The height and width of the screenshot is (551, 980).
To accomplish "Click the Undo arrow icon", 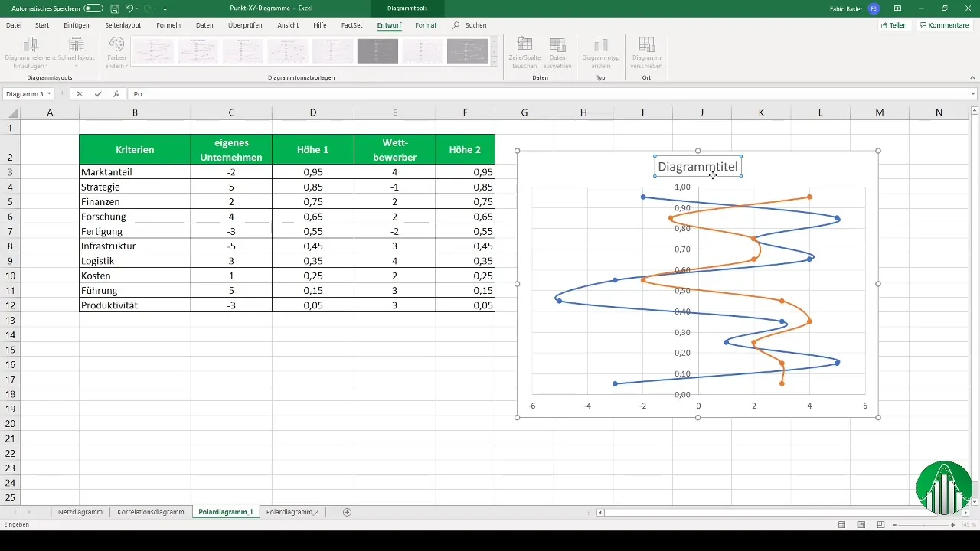I will [129, 8].
